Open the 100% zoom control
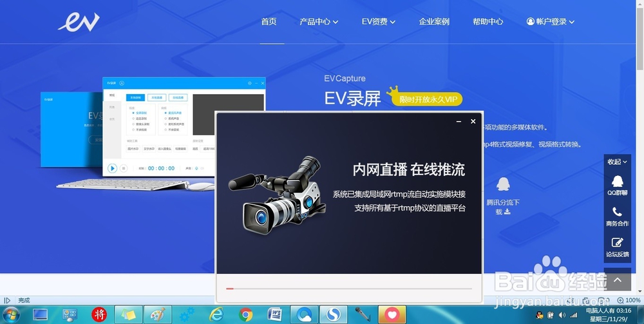This screenshot has width=644, height=324. tap(629, 301)
